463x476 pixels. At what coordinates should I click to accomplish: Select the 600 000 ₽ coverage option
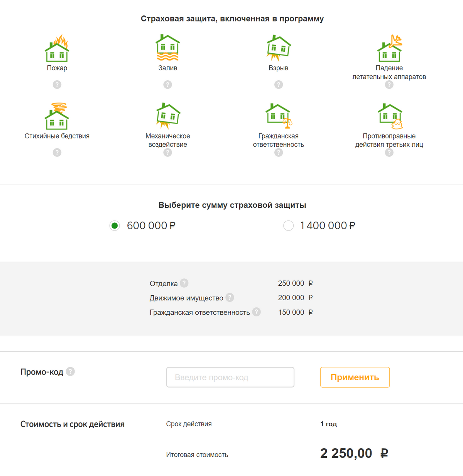(x=115, y=225)
